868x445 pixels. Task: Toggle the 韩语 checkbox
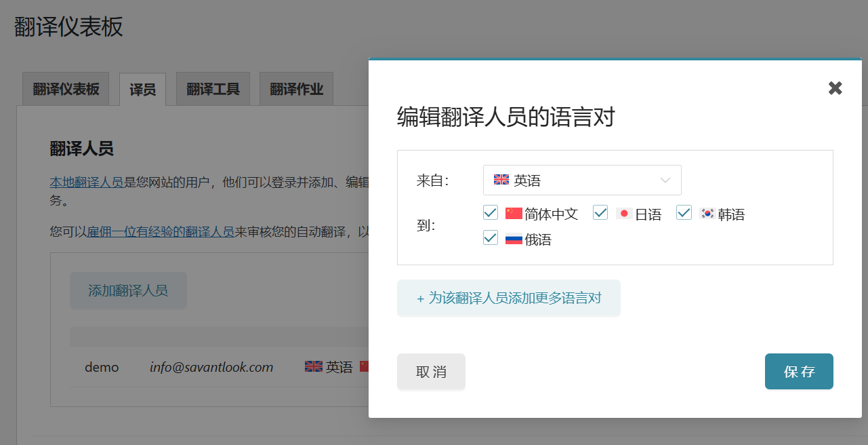pos(684,213)
